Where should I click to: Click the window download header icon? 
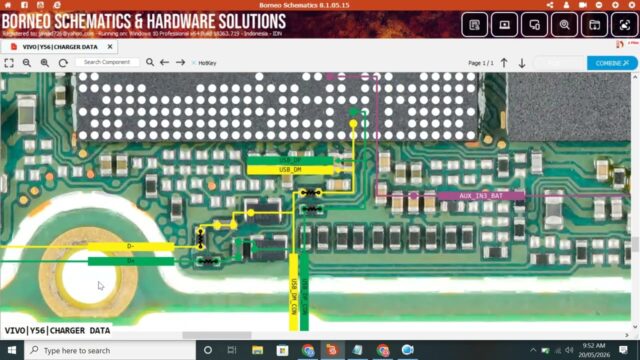click(594, 25)
